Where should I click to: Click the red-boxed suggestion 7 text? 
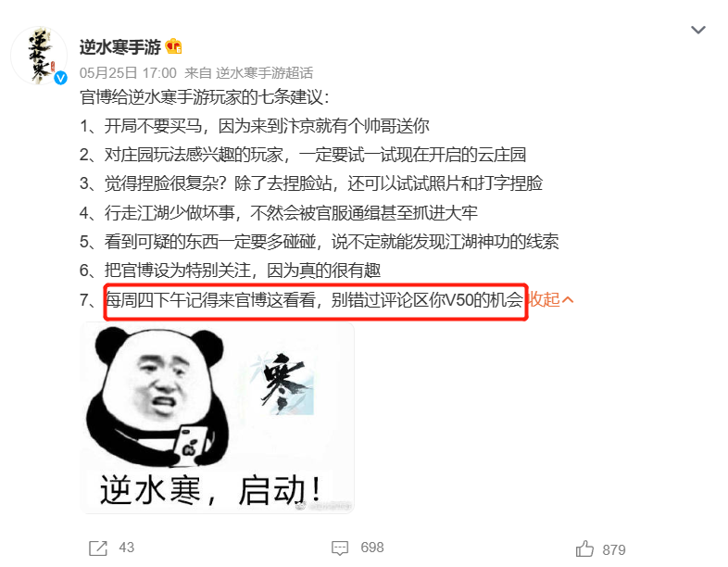(315, 300)
